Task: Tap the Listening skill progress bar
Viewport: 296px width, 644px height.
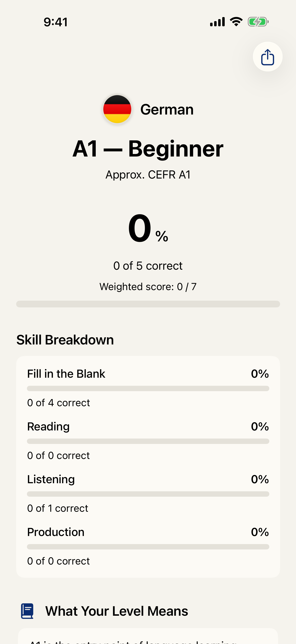Action: coord(148,494)
